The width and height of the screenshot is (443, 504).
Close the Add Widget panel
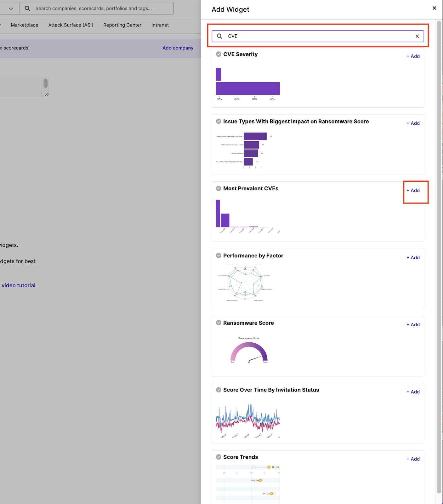pyautogui.click(x=434, y=8)
